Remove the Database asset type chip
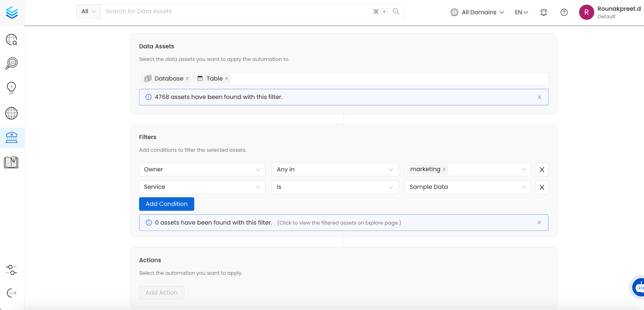Screen dimensions: 644x310 point(187,78)
